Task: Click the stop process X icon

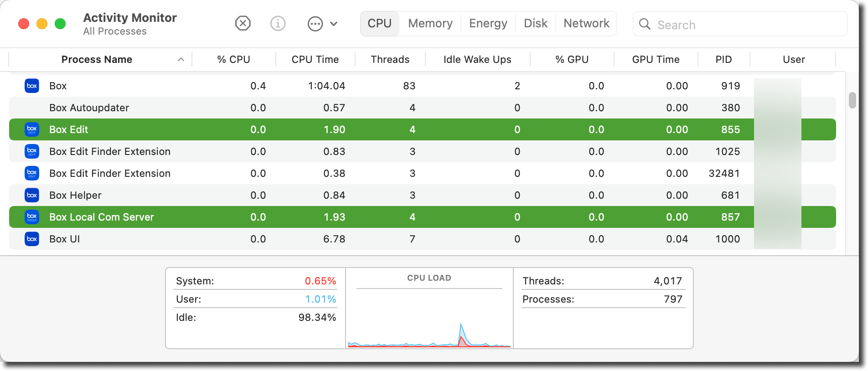Action: tap(243, 23)
